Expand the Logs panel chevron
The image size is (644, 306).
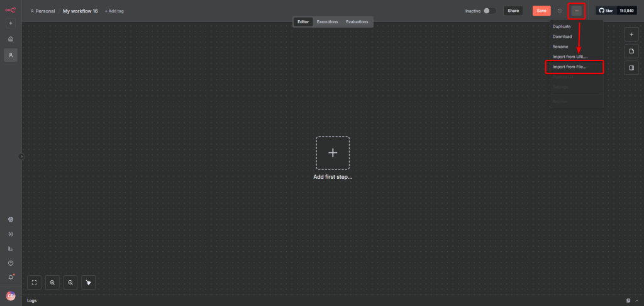(637, 300)
